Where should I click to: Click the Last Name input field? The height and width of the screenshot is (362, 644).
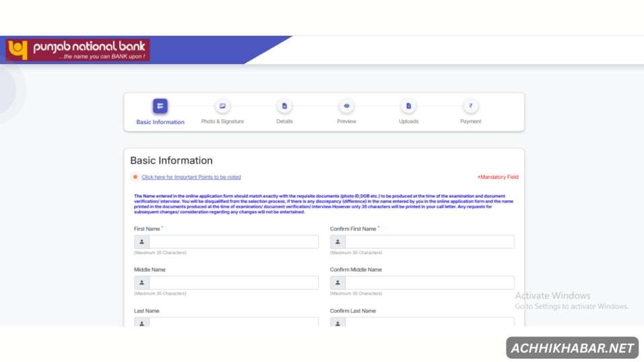pos(233,322)
